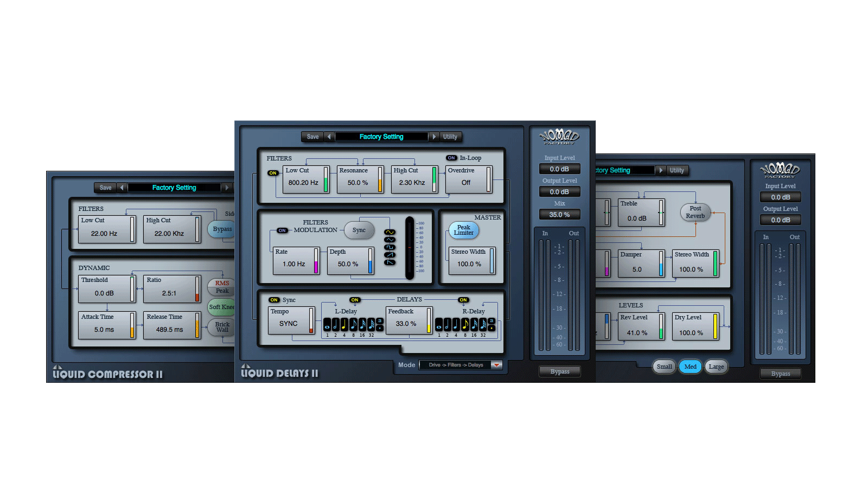Go to previous preset in Liquid Delays
The width and height of the screenshot is (868, 488).
point(329,137)
